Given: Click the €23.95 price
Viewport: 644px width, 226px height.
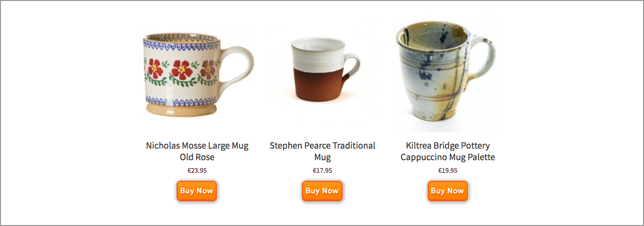Looking at the screenshot, I should click(x=197, y=170).
